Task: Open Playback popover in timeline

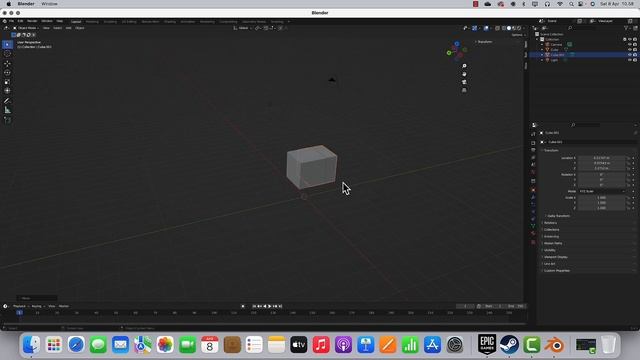Action: point(20,306)
